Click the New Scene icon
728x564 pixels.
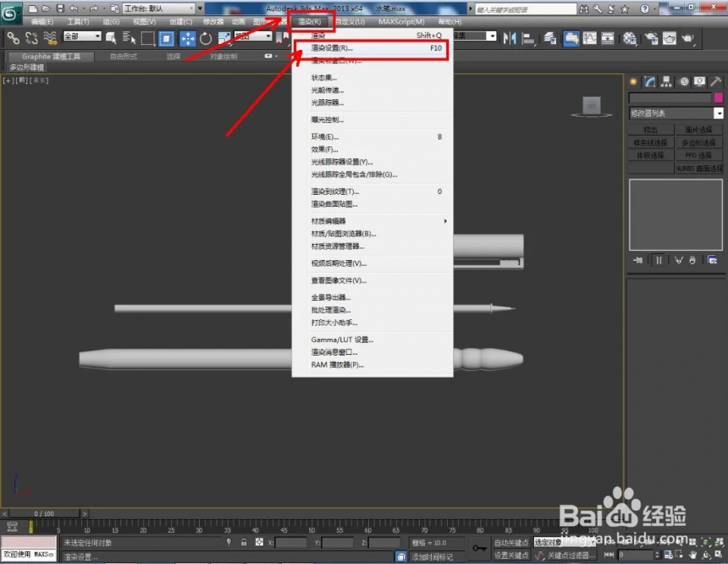tap(32, 8)
